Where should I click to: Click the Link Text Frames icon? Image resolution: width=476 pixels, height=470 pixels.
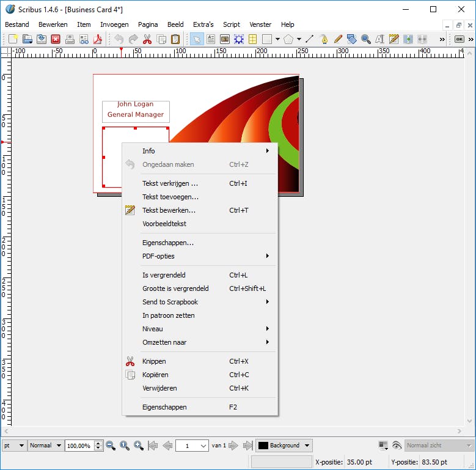coord(408,39)
